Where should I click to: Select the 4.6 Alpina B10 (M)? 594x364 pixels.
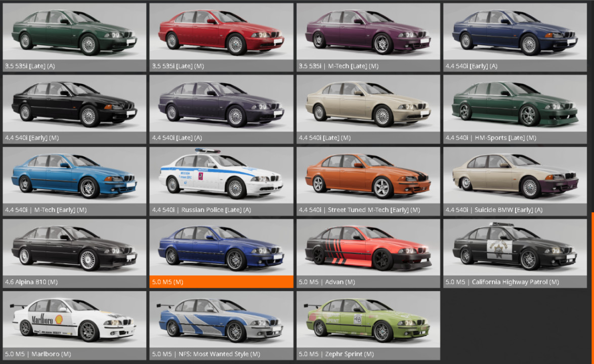(x=74, y=253)
